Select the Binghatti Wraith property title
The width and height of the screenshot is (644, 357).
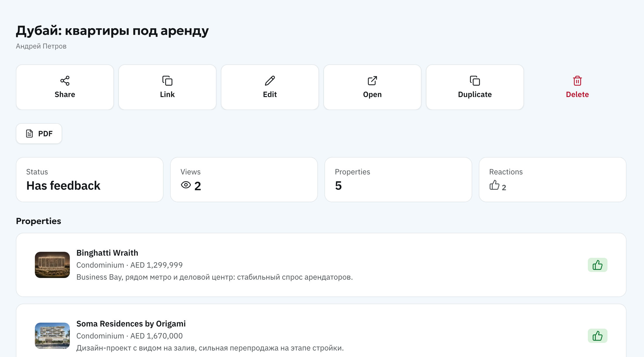(107, 253)
